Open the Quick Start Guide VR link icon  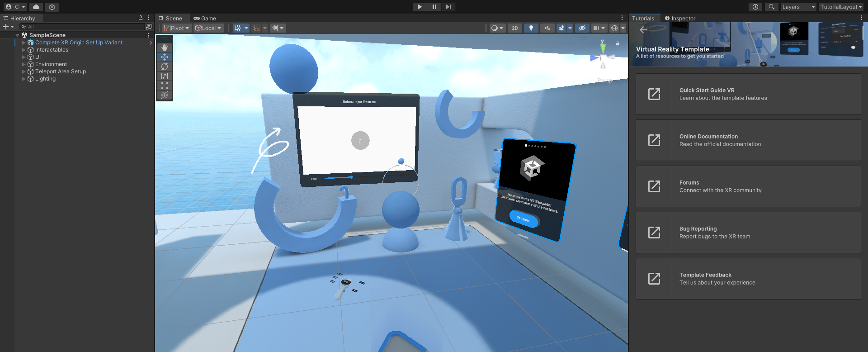654,94
